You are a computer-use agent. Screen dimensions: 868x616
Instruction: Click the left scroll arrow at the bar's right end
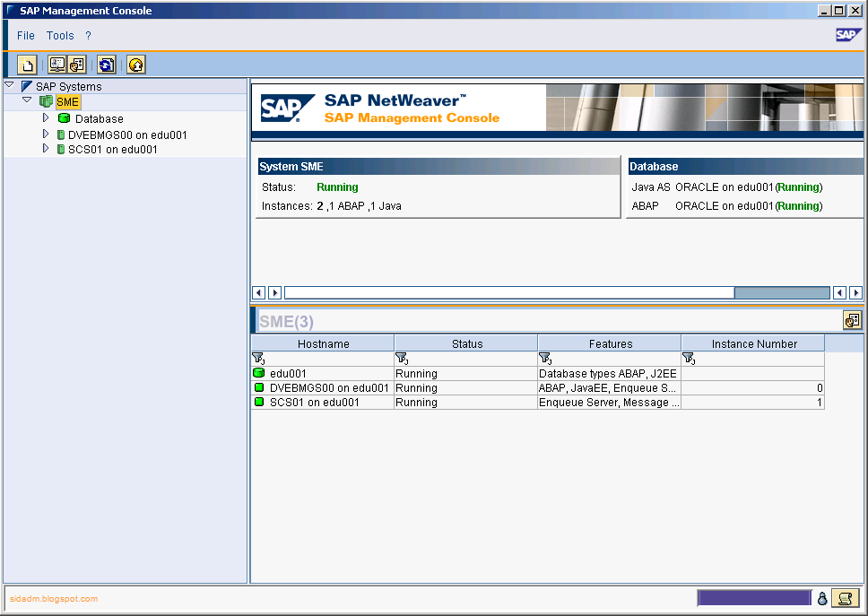(840, 293)
